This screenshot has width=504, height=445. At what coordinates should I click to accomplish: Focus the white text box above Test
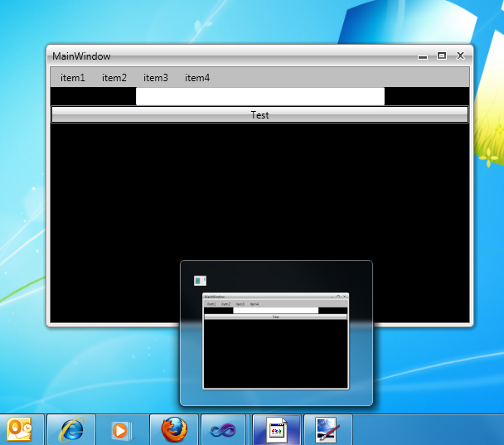pos(260,96)
